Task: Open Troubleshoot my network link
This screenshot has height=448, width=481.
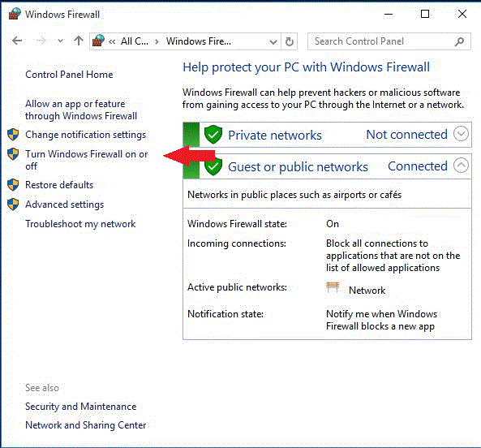Action: 80,224
